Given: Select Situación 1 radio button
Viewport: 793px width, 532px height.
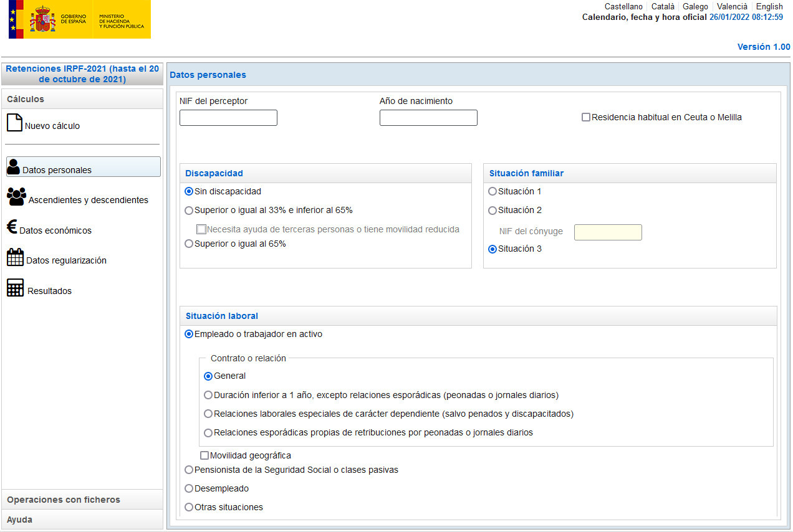Looking at the screenshot, I should (493, 191).
